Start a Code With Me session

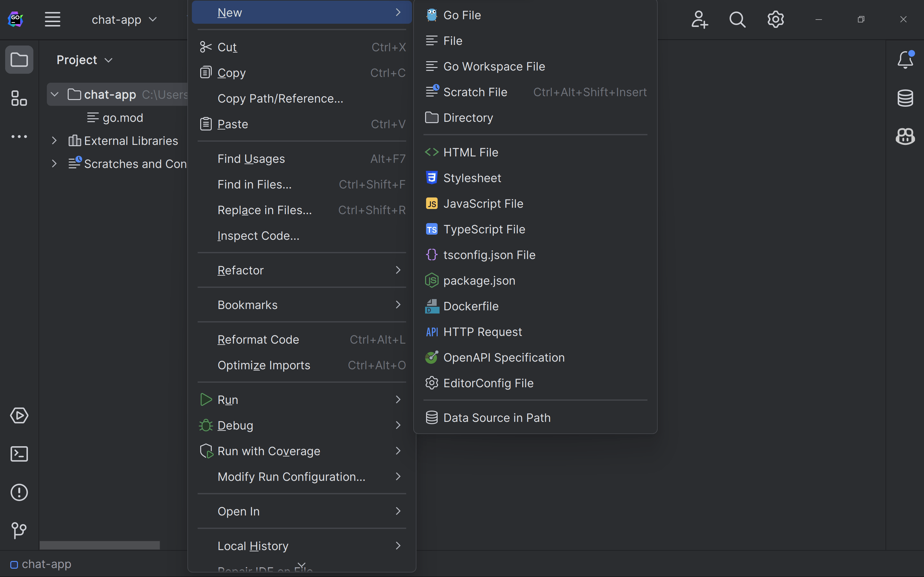(699, 20)
